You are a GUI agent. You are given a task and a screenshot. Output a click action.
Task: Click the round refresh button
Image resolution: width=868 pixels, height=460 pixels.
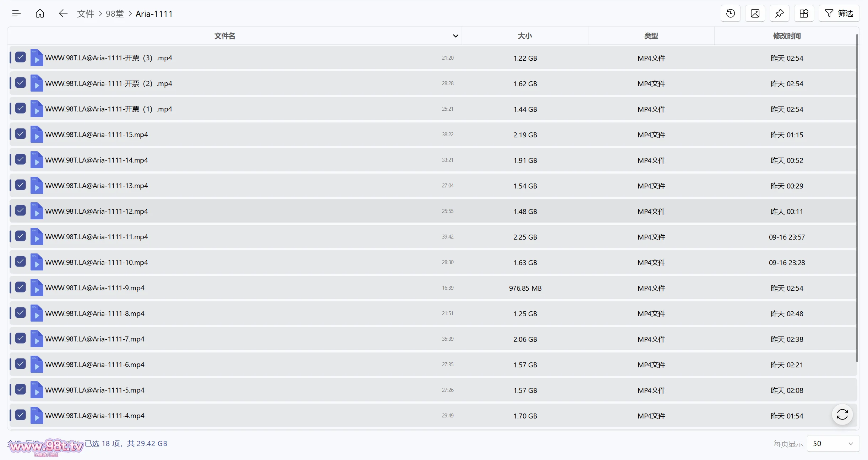[x=842, y=415]
